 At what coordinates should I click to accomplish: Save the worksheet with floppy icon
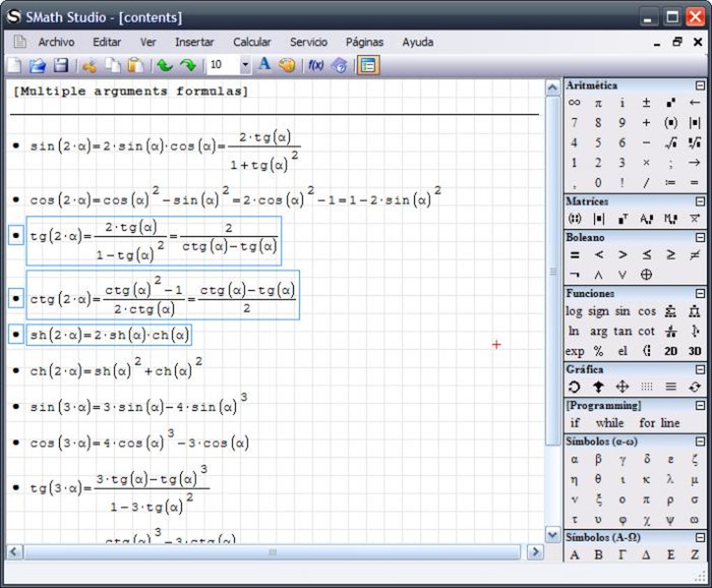pos(61,66)
